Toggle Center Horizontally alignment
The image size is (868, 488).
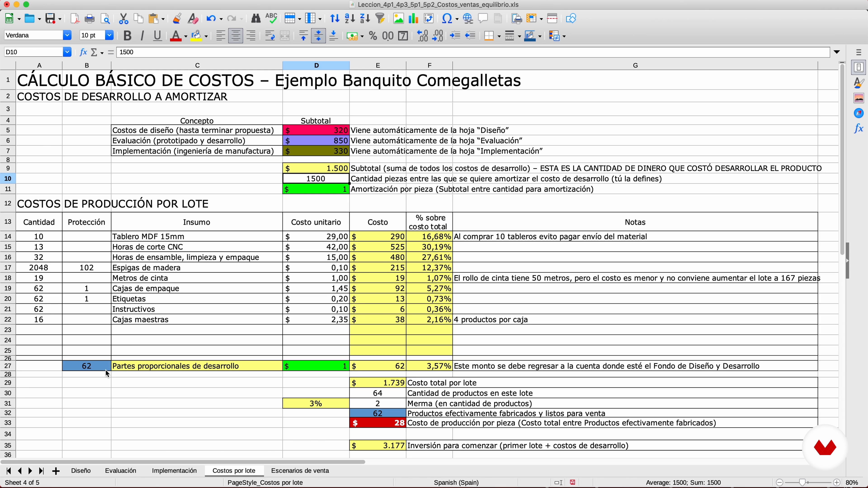(x=236, y=36)
